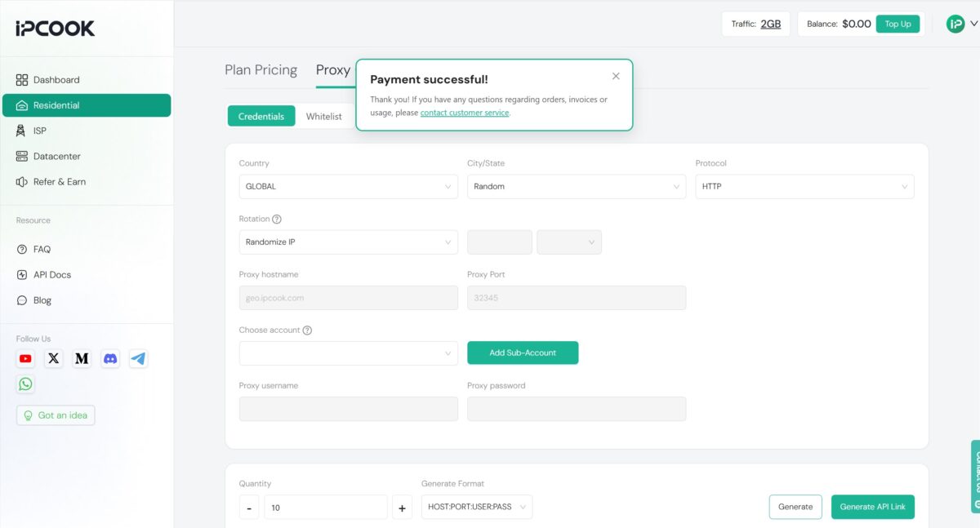Open the Rotation Randomize IP dropdown

pos(349,242)
